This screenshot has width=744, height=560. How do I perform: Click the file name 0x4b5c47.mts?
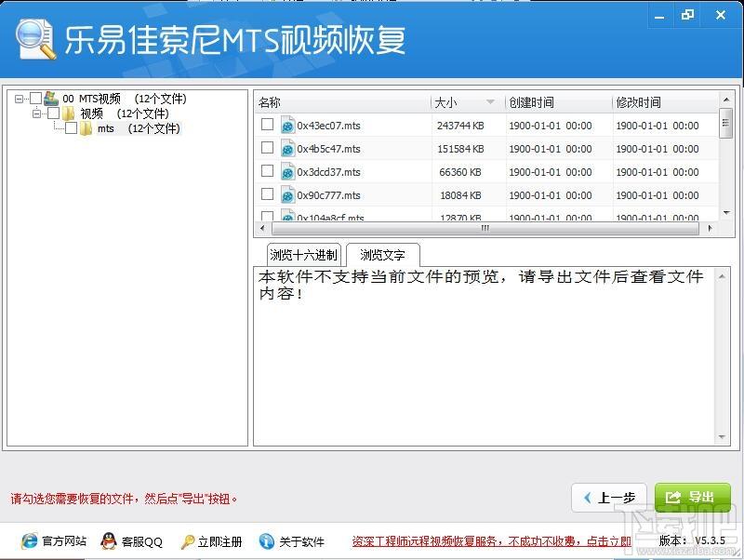tap(328, 149)
